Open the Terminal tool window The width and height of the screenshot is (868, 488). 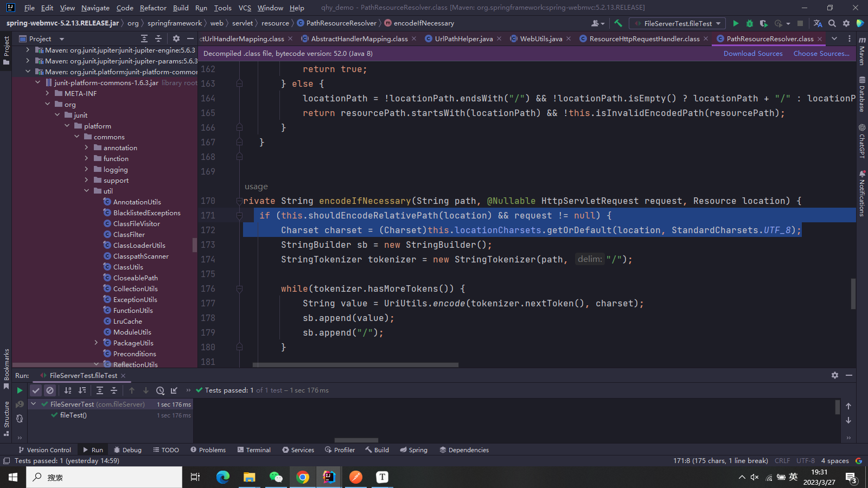[254, 450]
